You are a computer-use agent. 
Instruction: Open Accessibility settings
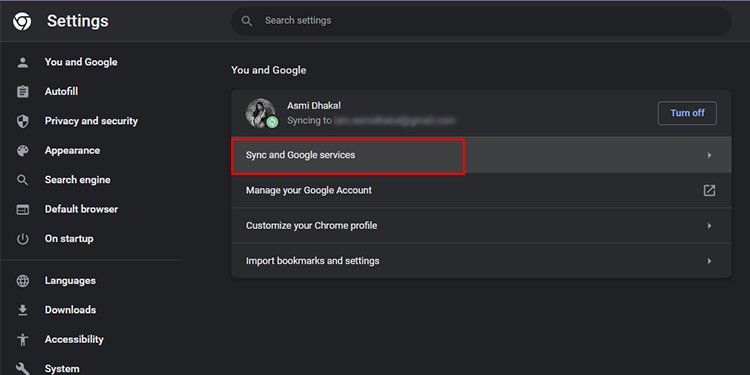pos(74,340)
